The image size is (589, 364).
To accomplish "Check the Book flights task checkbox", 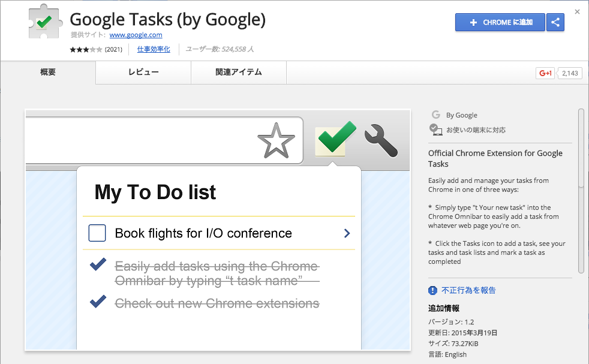I will click(97, 233).
